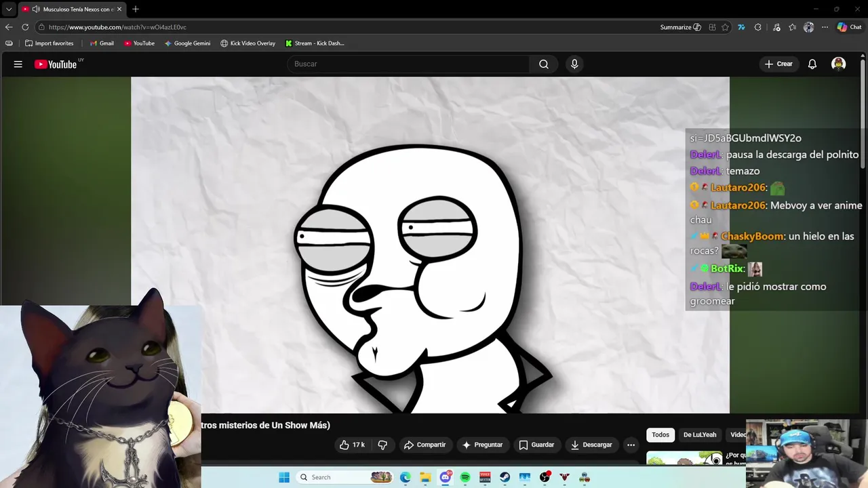The width and height of the screenshot is (868, 488).
Task: Open browser extensions puzzle icon
Action: [x=757, y=27]
